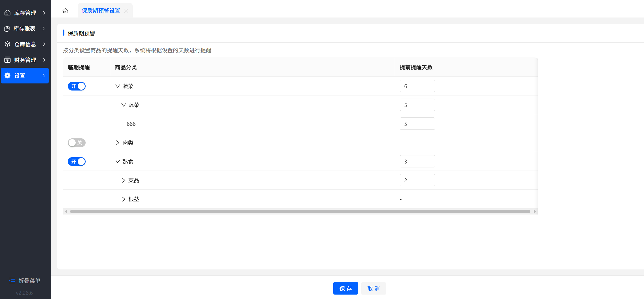Click the reminder days field for 666
Screen dimensions: 644x299
coord(417,124)
